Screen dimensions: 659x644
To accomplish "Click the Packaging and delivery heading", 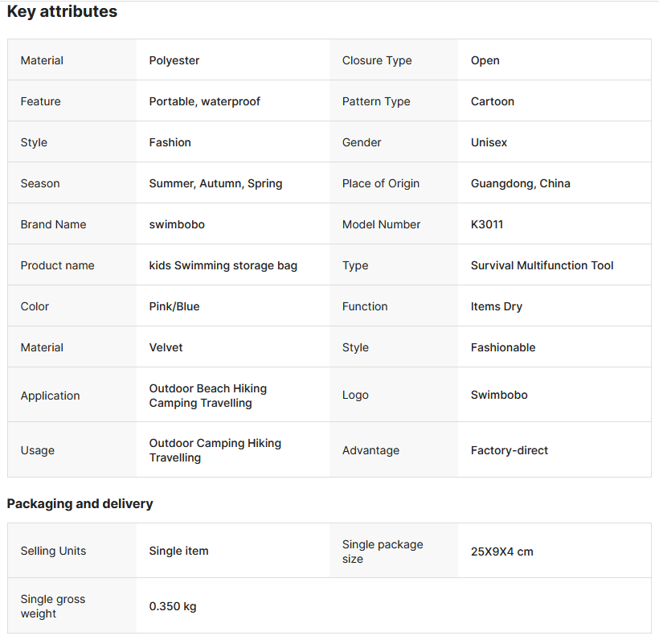I will 80,504.
